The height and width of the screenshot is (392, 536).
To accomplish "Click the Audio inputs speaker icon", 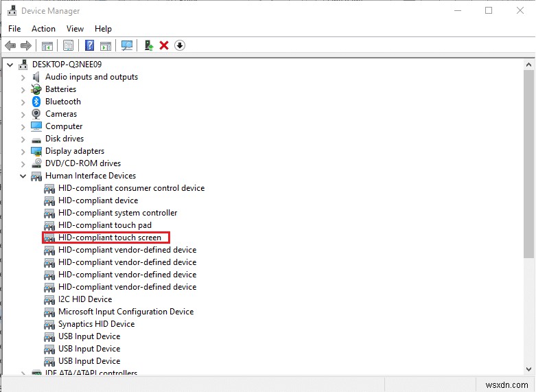I will click(36, 77).
